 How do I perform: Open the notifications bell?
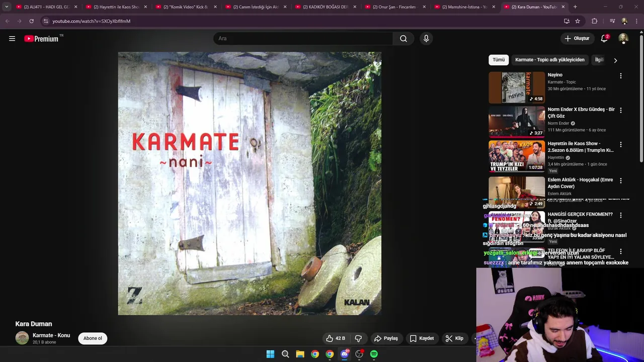pyautogui.click(x=604, y=39)
